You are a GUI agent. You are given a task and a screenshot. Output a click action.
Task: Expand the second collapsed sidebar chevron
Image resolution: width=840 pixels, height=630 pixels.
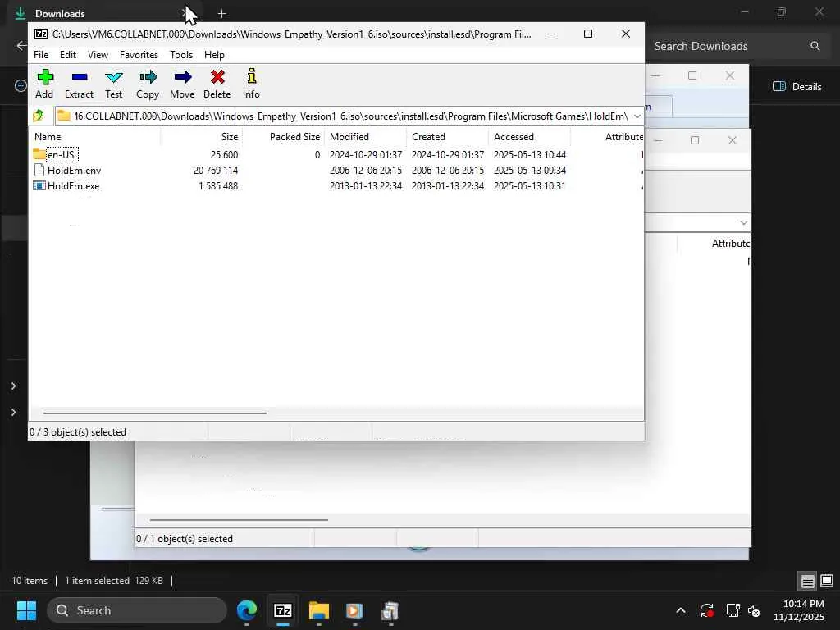point(13,412)
